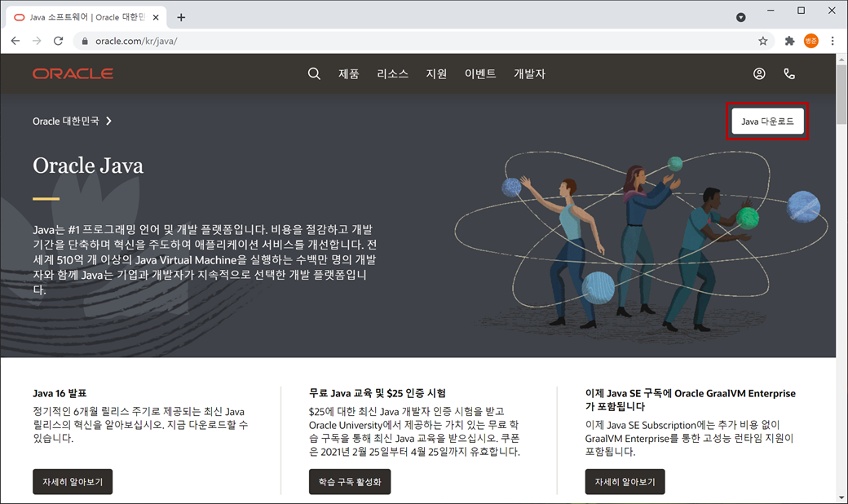
Task: Click the browser forward arrow
Action: [37, 41]
